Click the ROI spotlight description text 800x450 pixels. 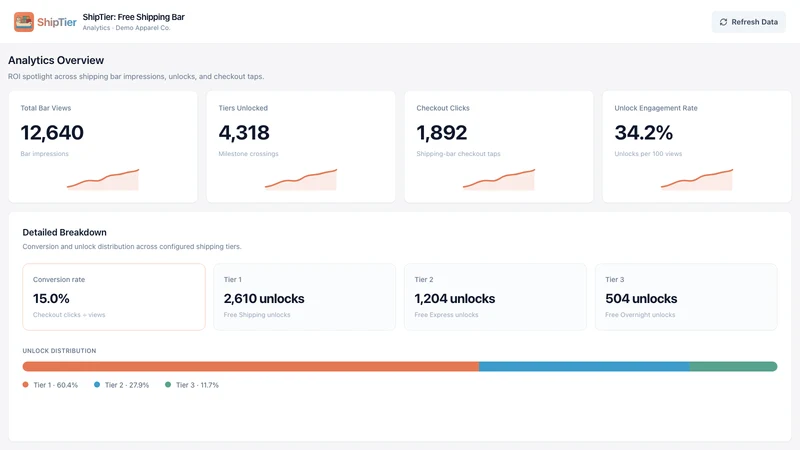136,77
